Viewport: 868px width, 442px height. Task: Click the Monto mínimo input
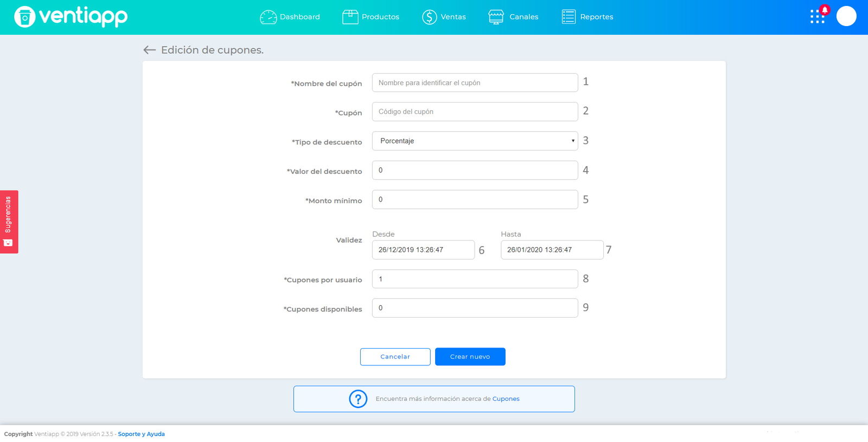pos(475,200)
